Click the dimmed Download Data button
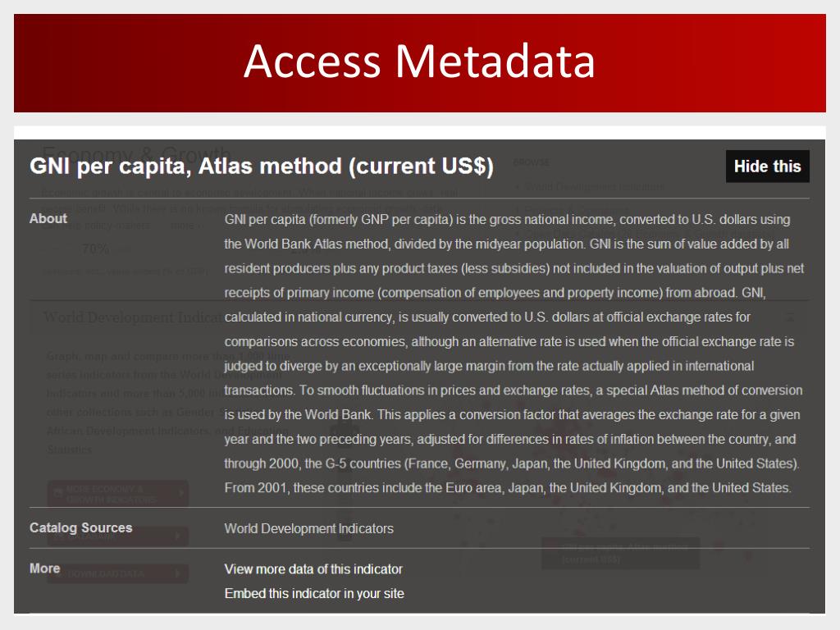The height and width of the screenshot is (630, 840). (118, 573)
